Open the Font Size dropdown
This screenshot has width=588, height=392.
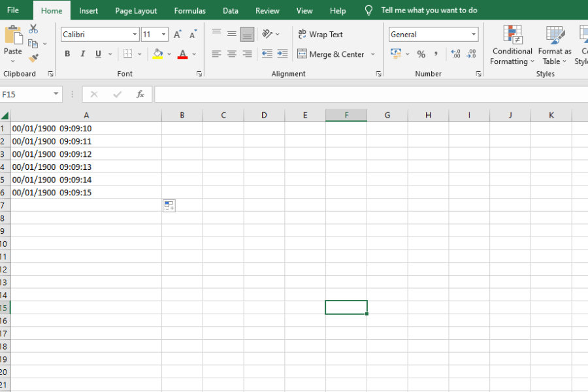[163, 34]
